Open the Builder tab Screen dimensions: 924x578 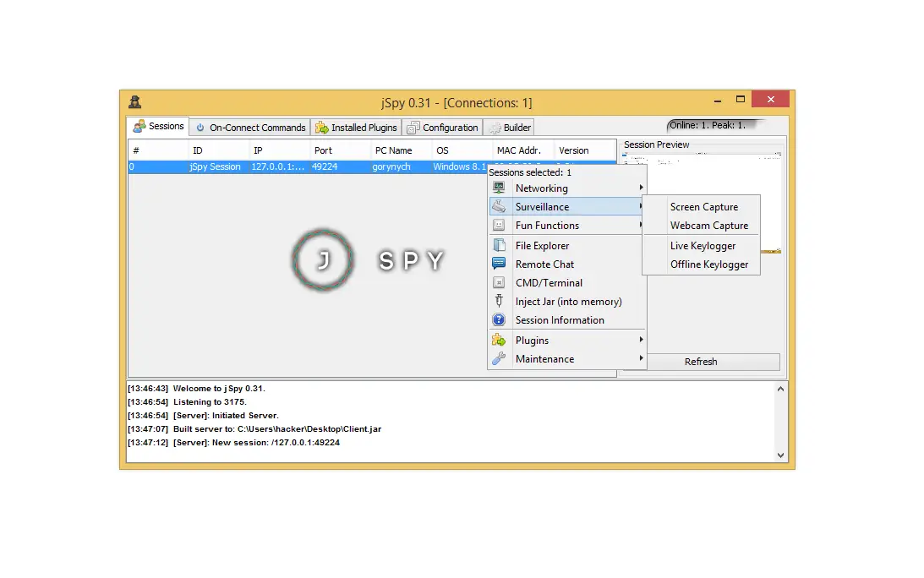[509, 127]
